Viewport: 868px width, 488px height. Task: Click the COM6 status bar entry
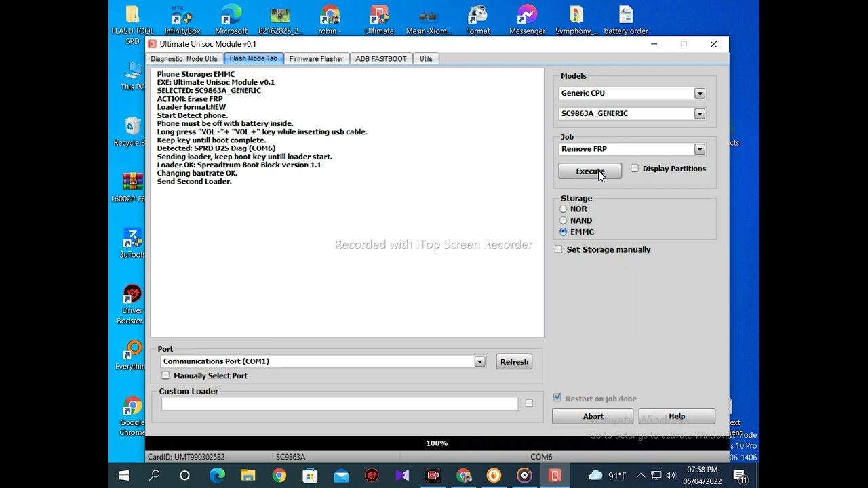(541, 457)
